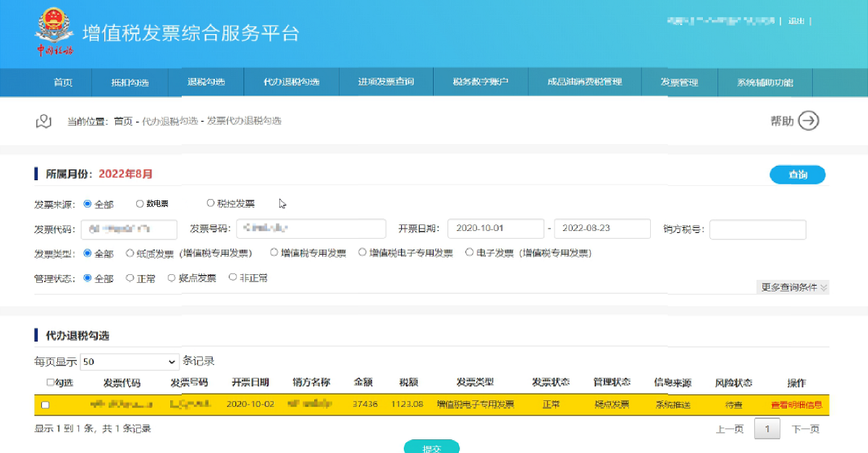Click the page 1 button
The height and width of the screenshot is (453, 868).
tap(767, 428)
